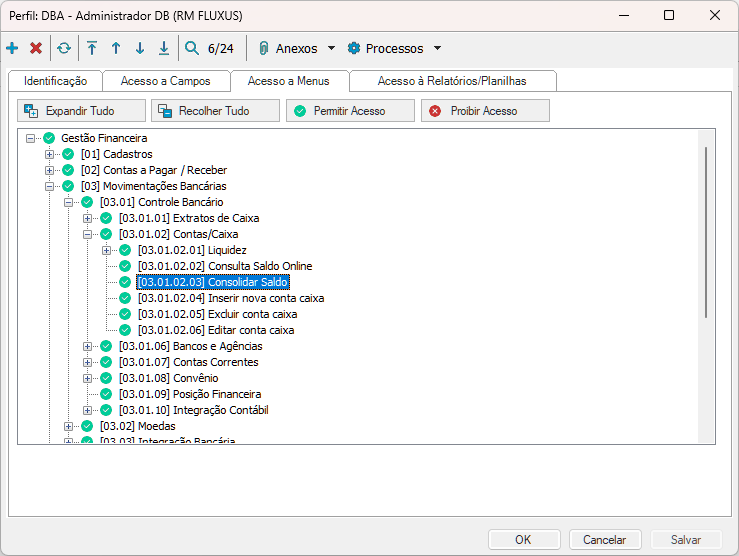
Task: Click the Recolher Tudo button
Action: [x=215, y=111]
